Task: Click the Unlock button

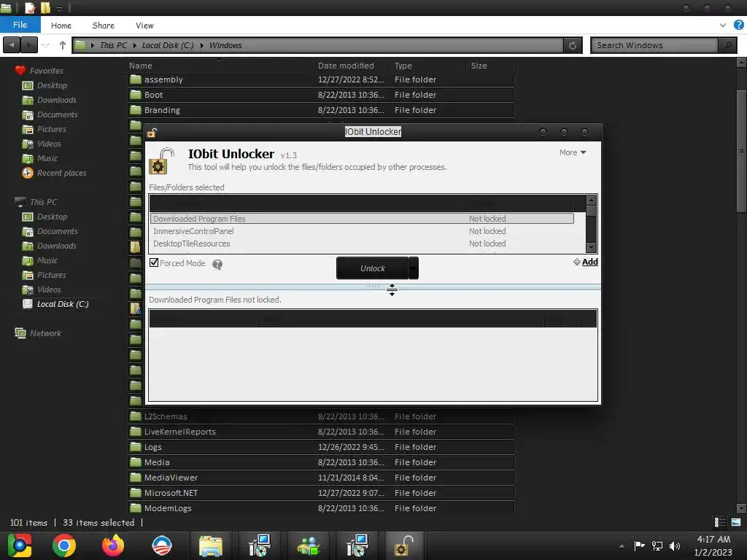Action: (373, 268)
